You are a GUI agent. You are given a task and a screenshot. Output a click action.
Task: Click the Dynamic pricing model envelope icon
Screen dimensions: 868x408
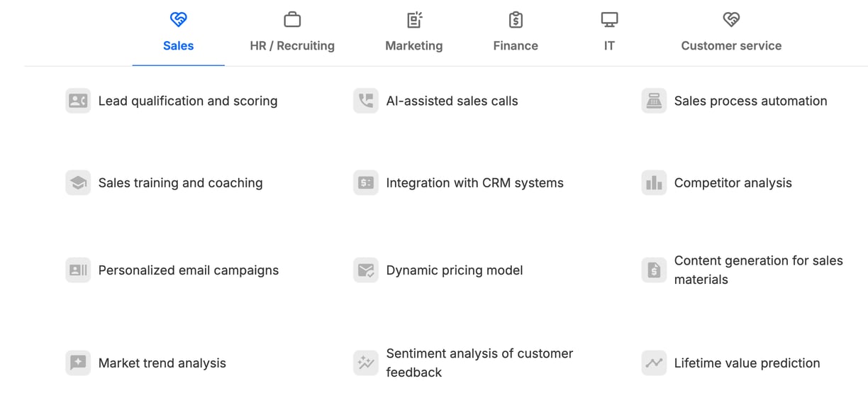click(366, 270)
